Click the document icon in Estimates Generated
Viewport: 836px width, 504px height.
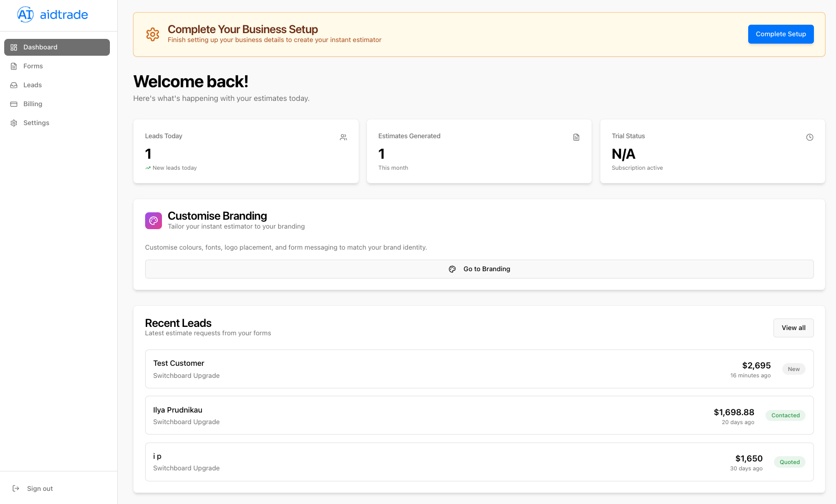point(576,137)
